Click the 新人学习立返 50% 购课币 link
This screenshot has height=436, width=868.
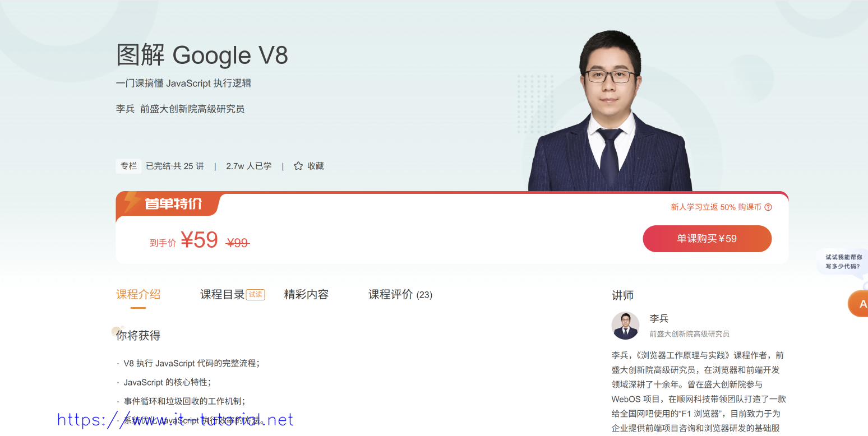point(716,207)
